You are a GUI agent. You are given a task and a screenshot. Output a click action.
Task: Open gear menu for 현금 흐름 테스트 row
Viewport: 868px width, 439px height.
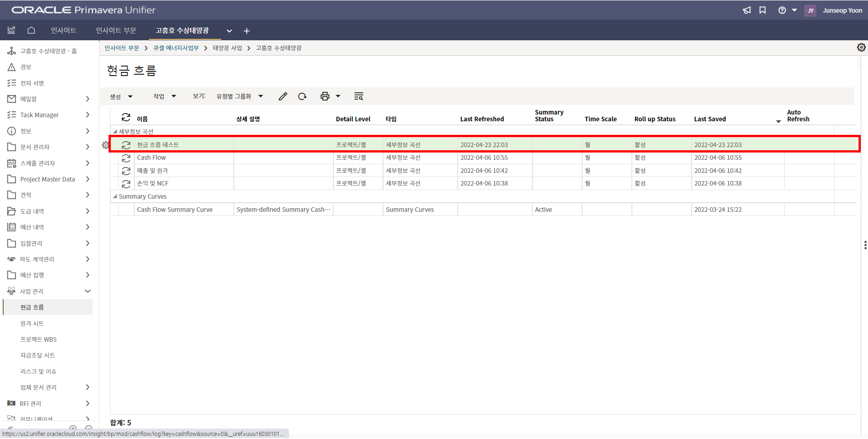[x=105, y=145]
